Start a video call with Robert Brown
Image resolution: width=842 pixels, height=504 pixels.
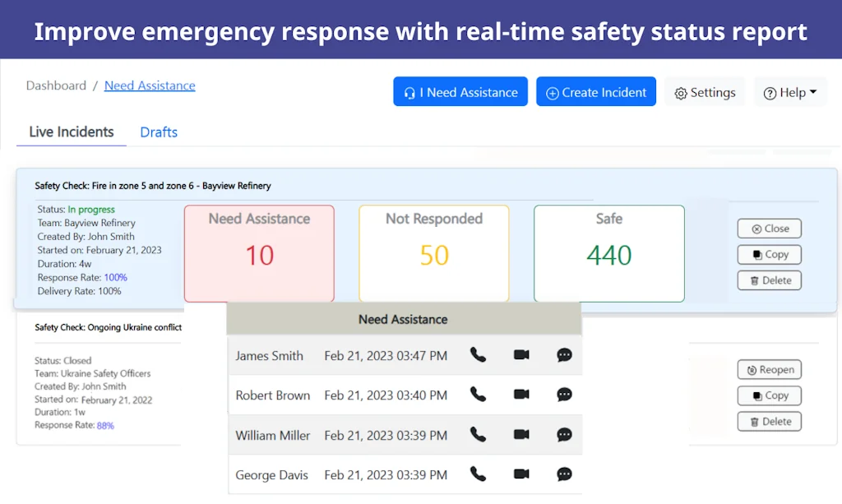click(520, 395)
